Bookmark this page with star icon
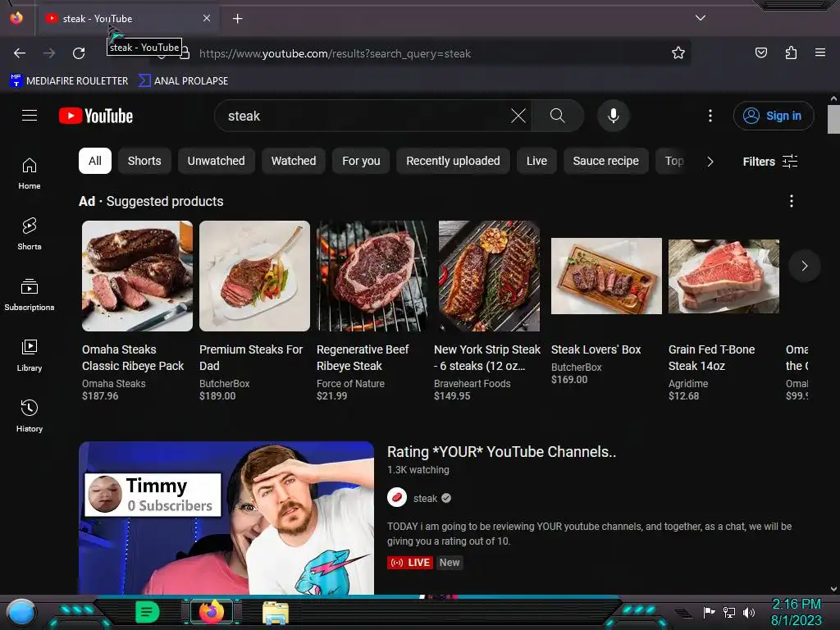Viewport: 840px width, 630px height. [x=678, y=52]
